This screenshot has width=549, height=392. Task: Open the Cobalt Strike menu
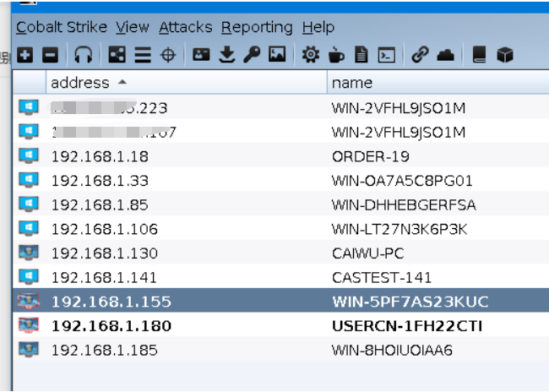(x=62, y=27)
